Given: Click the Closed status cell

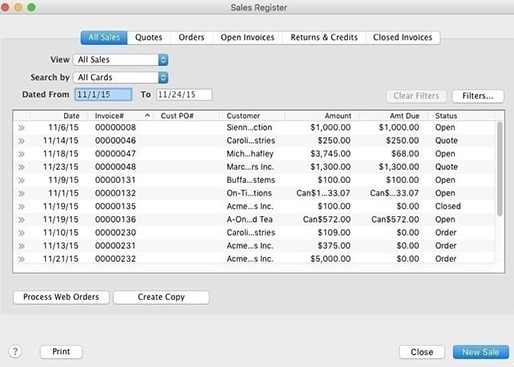Looking at the screenshot, I should tap(448, 206).
